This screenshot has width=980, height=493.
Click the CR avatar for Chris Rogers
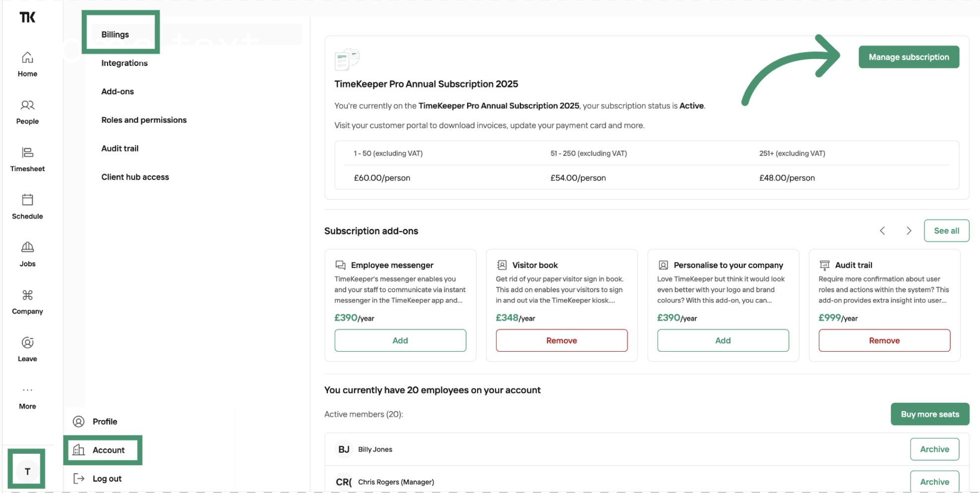coord(344,482)
